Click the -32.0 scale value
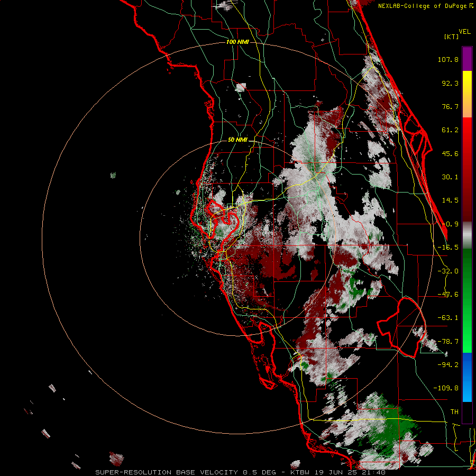This screenshot has width=476, height=476. pos(448,271)
